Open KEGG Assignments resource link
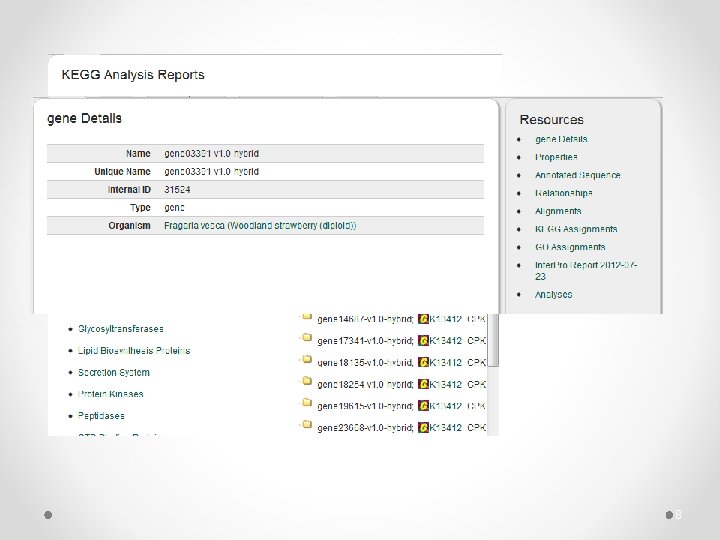Screen dimensions: 720x540 (576, 229)
